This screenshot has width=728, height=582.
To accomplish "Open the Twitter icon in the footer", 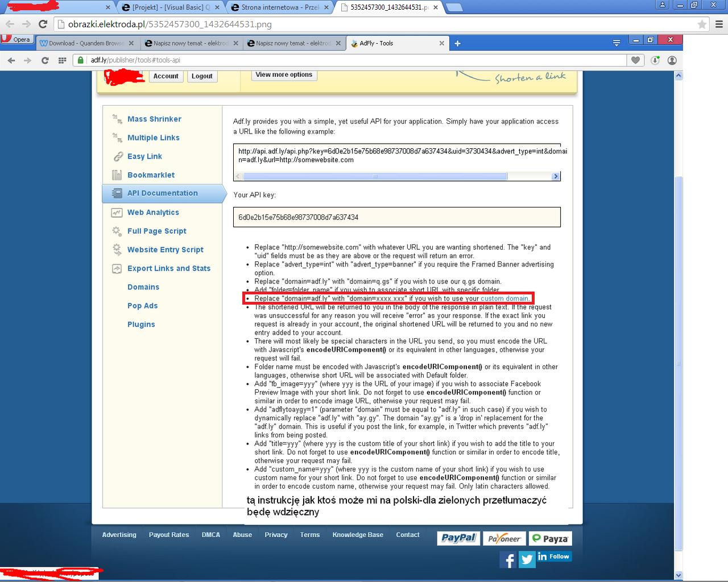I will (527, 560).
